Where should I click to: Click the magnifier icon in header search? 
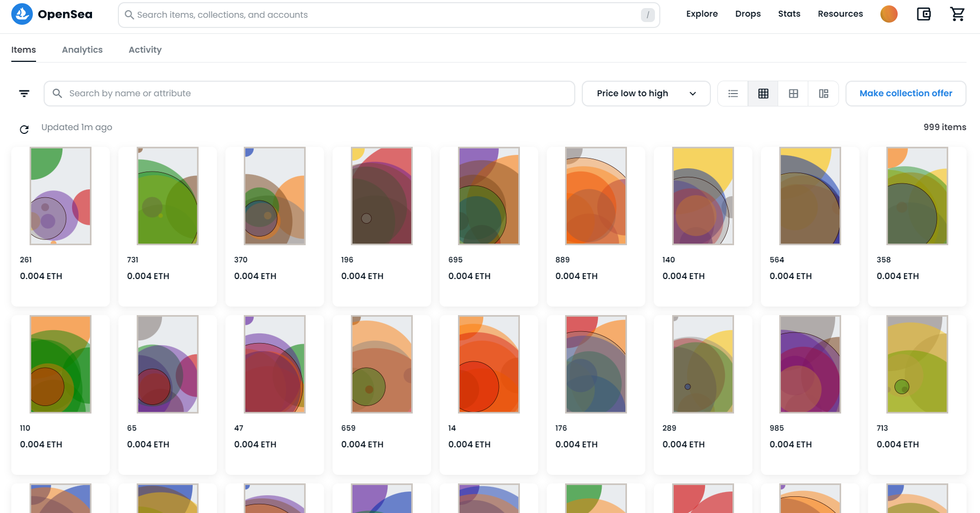coord(129,15)
